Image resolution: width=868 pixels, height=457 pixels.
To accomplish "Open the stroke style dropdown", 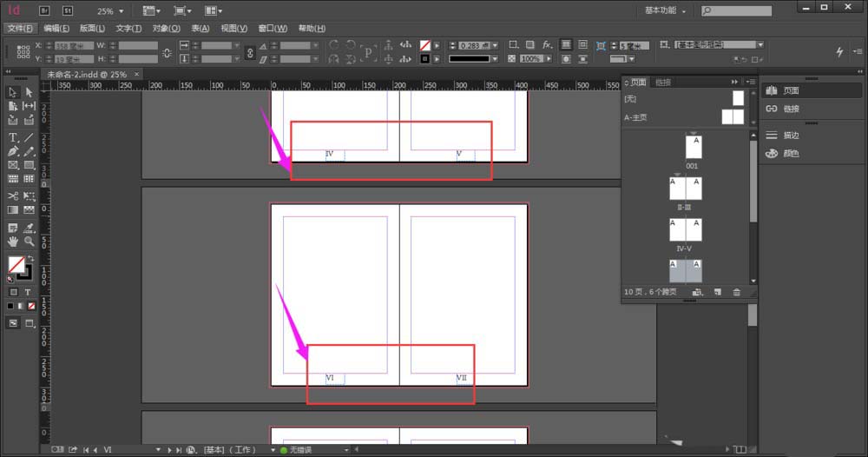I will click(x=495, y=59).
